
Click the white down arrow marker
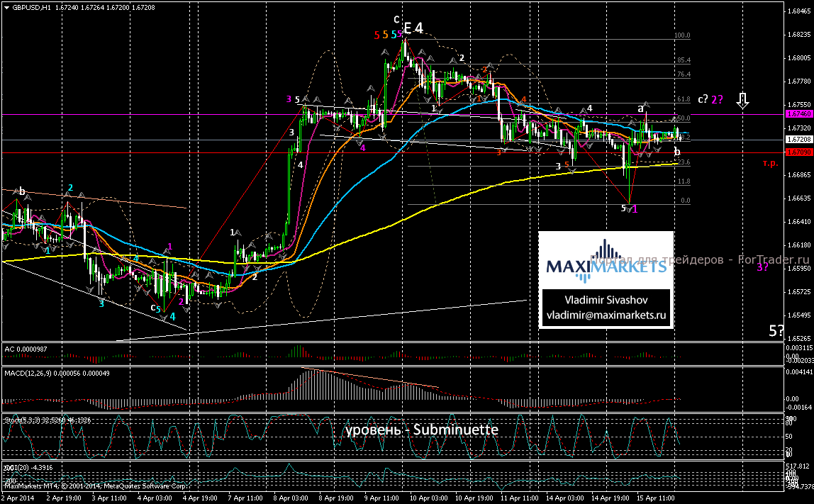pyautogui.click(x=742, y=101)
